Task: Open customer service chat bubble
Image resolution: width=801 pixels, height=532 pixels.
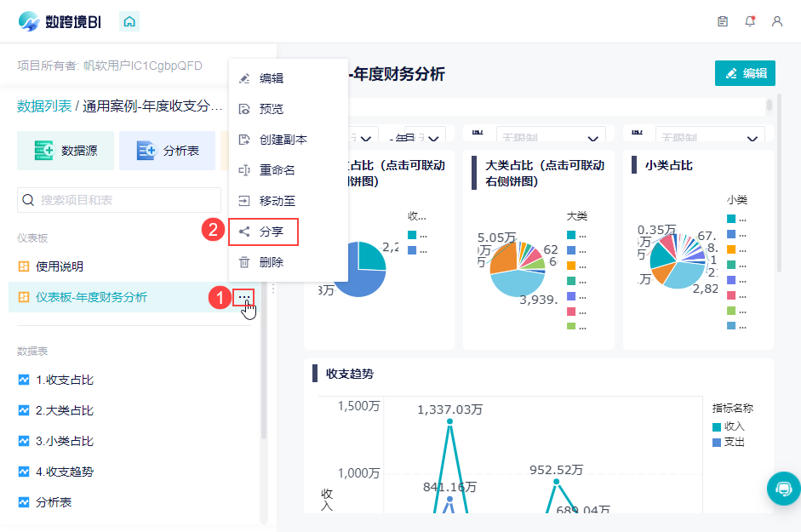Action: (x=783, y=489)
